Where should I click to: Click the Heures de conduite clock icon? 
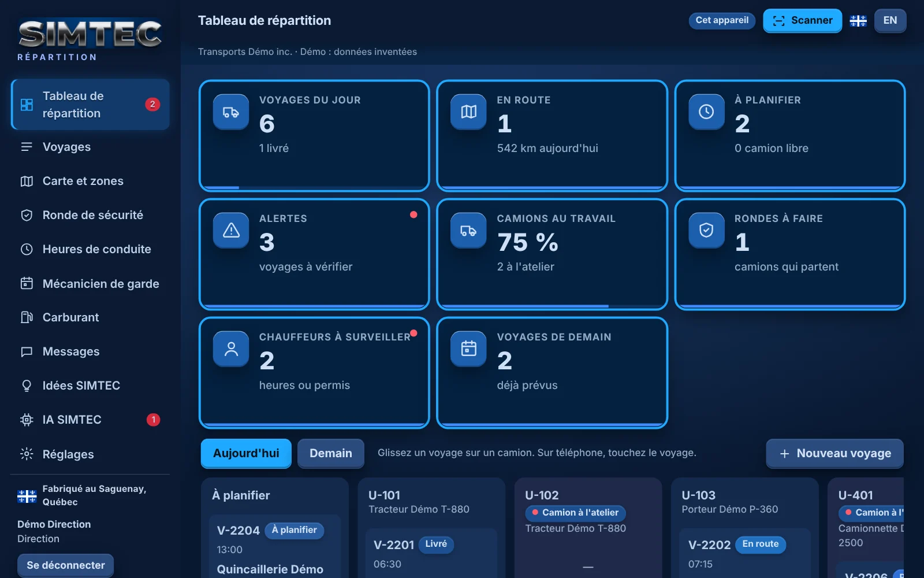(x=27, y=249)
